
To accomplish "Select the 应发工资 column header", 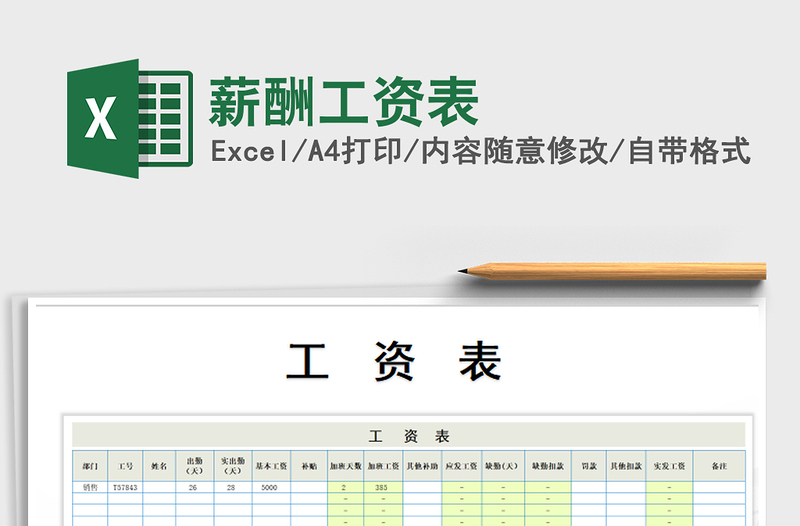I will point(462,466).
